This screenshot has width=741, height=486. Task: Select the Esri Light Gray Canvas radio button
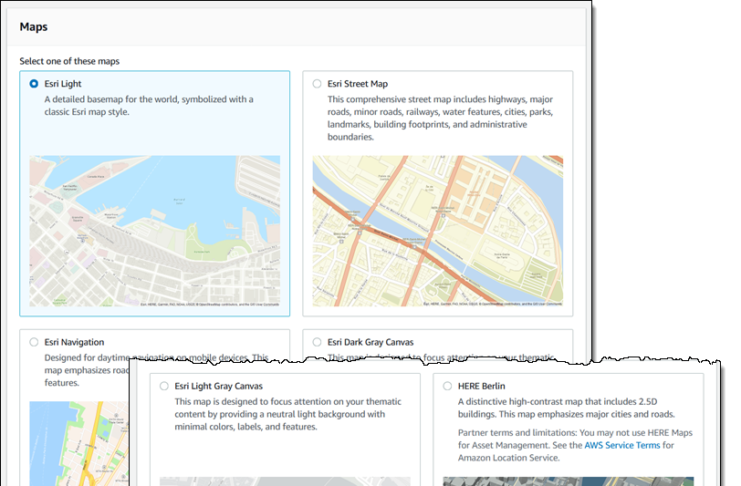pyautogui.click(x=164, y=386)
